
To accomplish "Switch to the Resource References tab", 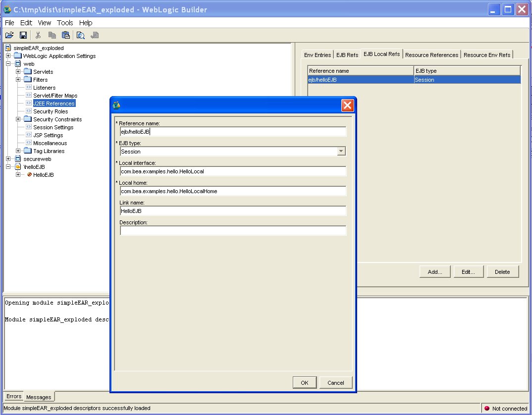I will pyautogui.click(x=431, y=55).
